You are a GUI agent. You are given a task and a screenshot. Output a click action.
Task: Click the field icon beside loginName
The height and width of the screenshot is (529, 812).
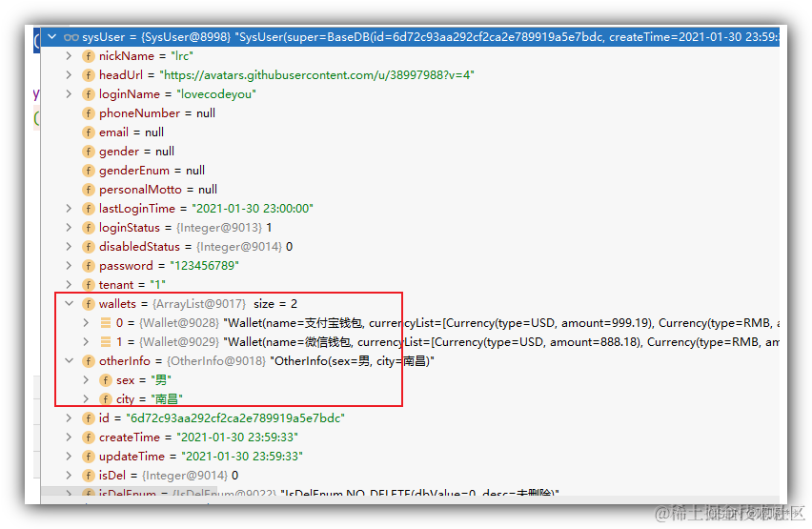[x=89, y=94]
